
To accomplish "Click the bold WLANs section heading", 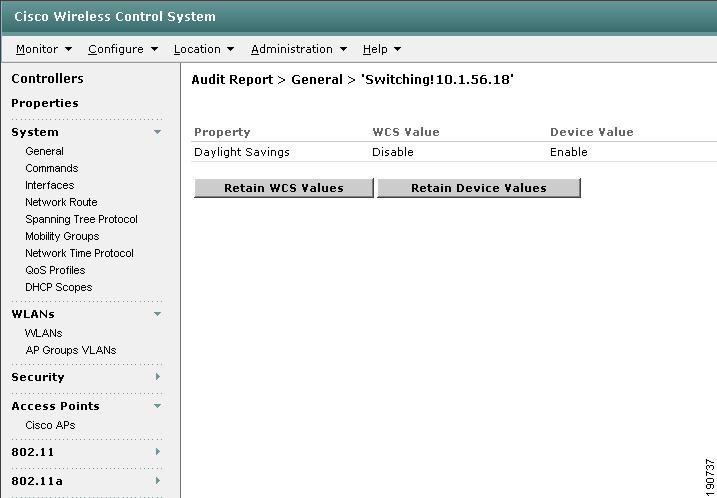I will coord(33,314).
